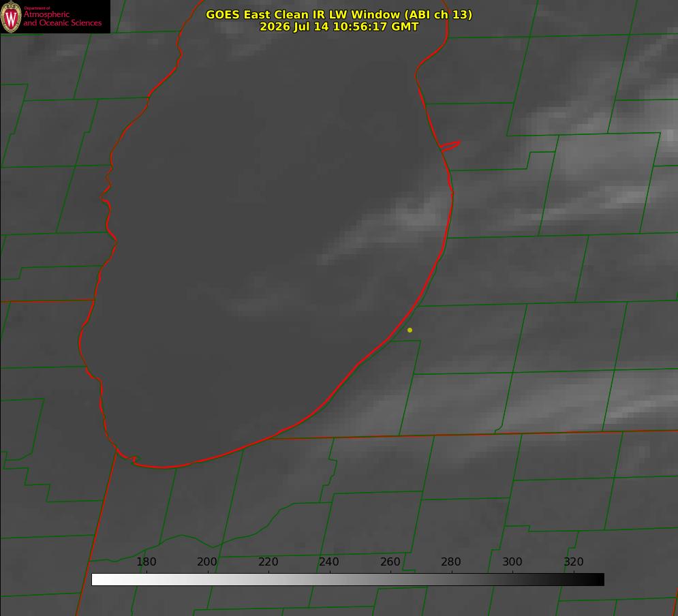Click the 'Atmospheric and Oceanic Sciences' department text
This screenshot has width=678, height=616.
(62, 18)
